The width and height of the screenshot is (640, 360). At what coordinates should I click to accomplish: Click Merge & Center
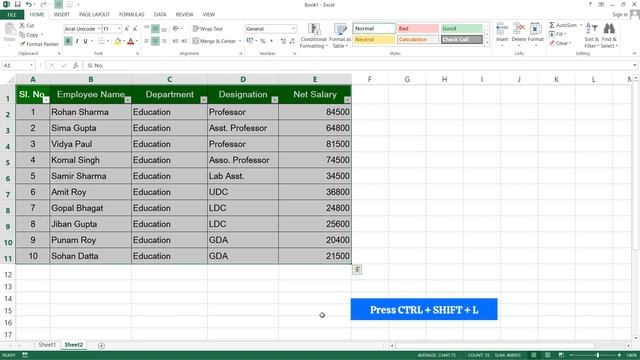tap(215, 41)
